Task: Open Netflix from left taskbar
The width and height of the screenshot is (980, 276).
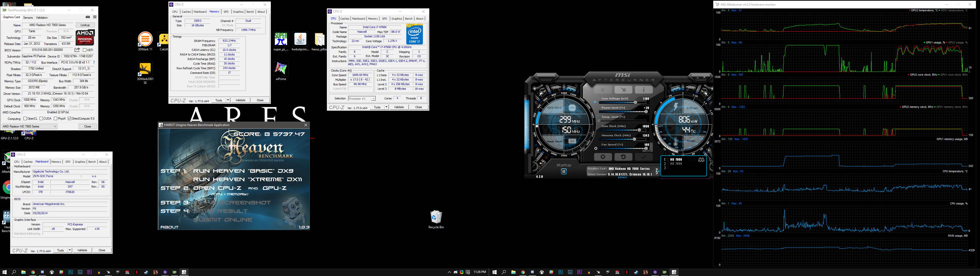Action: pyautogui.click(x=137, y=272)
